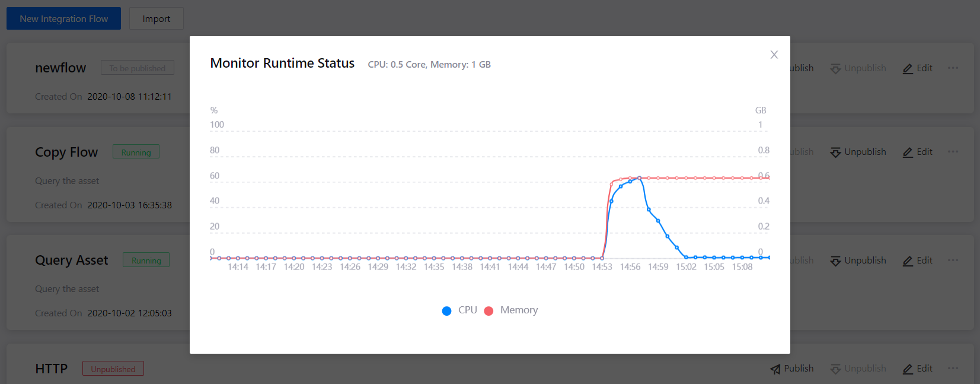Click the paper-plane Publish icon for HTTP

775,368
